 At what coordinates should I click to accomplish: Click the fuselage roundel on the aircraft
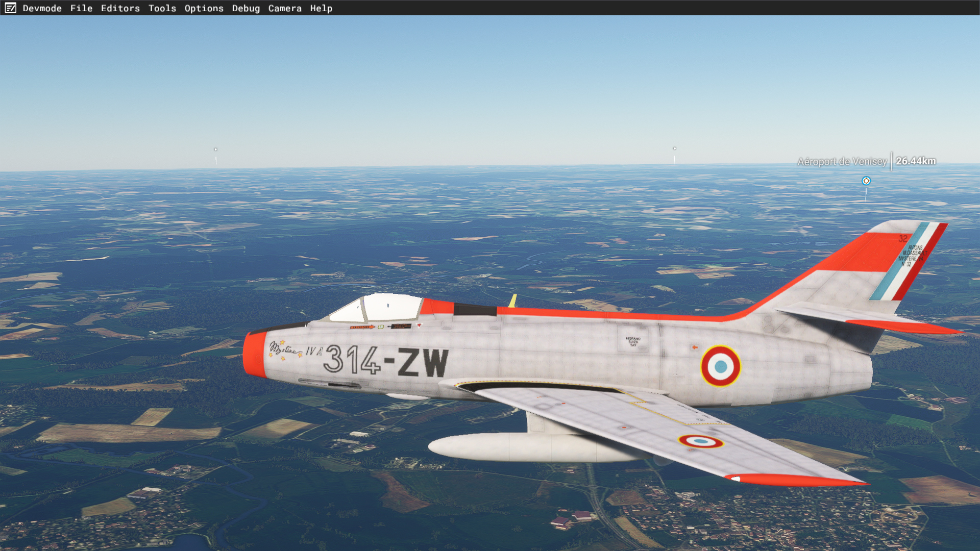point(720,366)
